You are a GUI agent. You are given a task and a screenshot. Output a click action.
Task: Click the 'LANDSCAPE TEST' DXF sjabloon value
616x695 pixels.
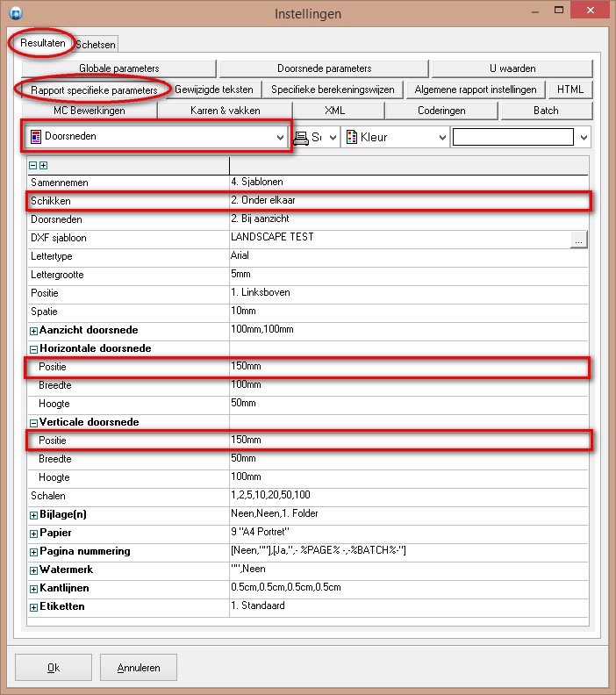click(x=272, y=237)
